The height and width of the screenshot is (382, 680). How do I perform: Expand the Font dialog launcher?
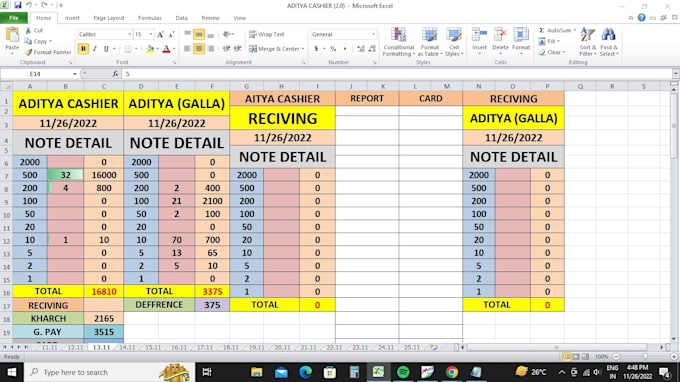(174, 62)
